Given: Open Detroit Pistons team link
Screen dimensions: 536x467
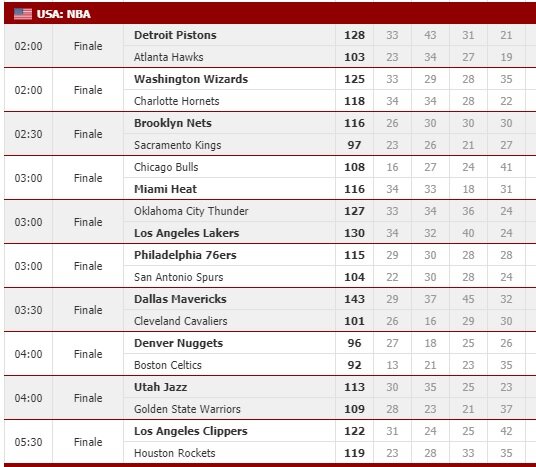Looking at the screenshot, I should [x=175, y=35].
